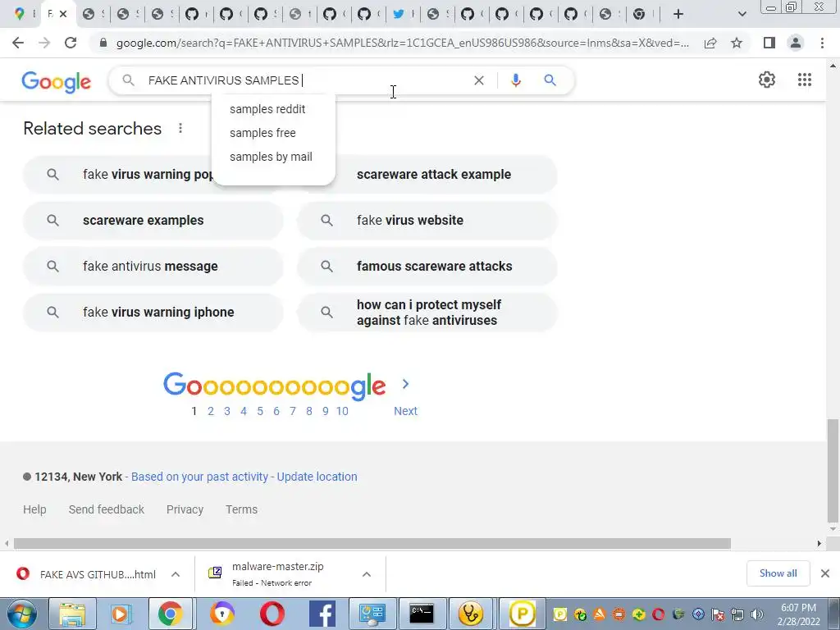Open Google settings gear
840x630 pixels.
(x=767, y=80)
